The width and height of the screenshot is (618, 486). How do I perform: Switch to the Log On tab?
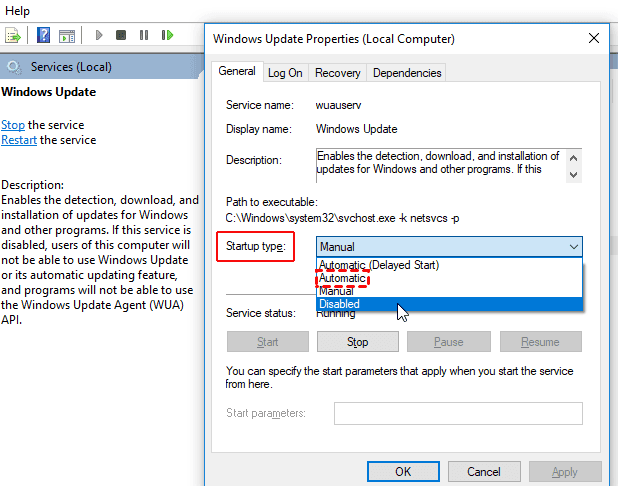285,73
